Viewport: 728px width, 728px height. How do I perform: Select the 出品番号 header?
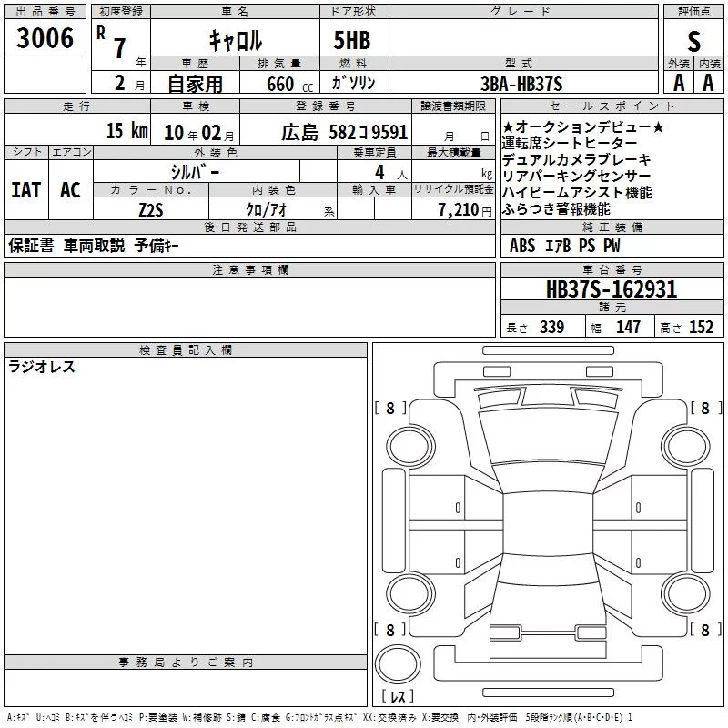[45, 12]
